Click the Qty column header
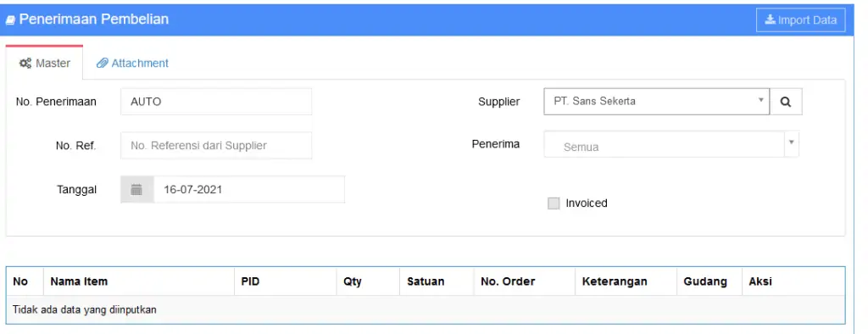The height and width of the screenshot is (334, 868). click(352, 281)
